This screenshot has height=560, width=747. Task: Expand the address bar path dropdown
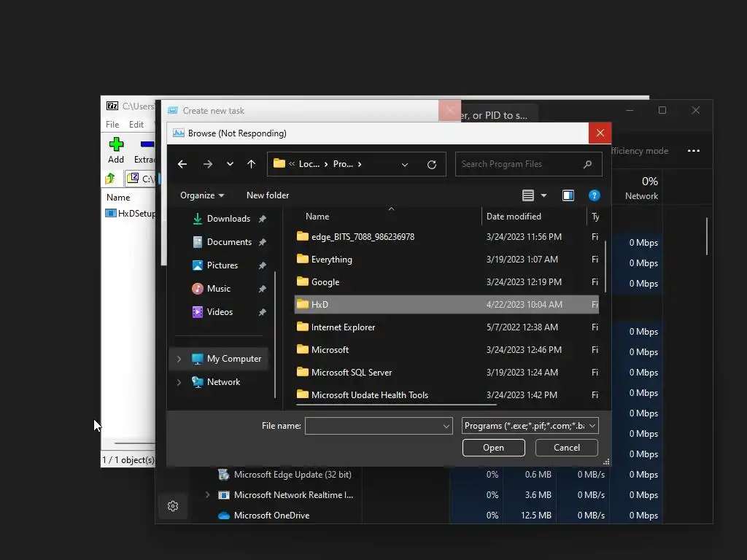pos(404,164)
